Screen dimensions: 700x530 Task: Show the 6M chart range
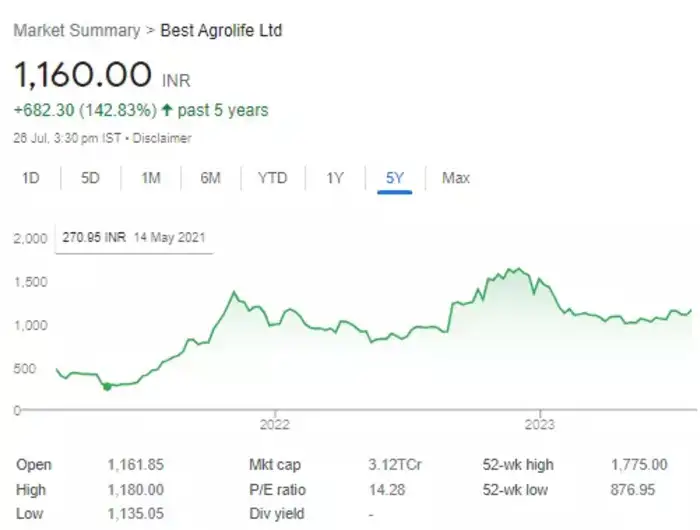coord(210,178)
